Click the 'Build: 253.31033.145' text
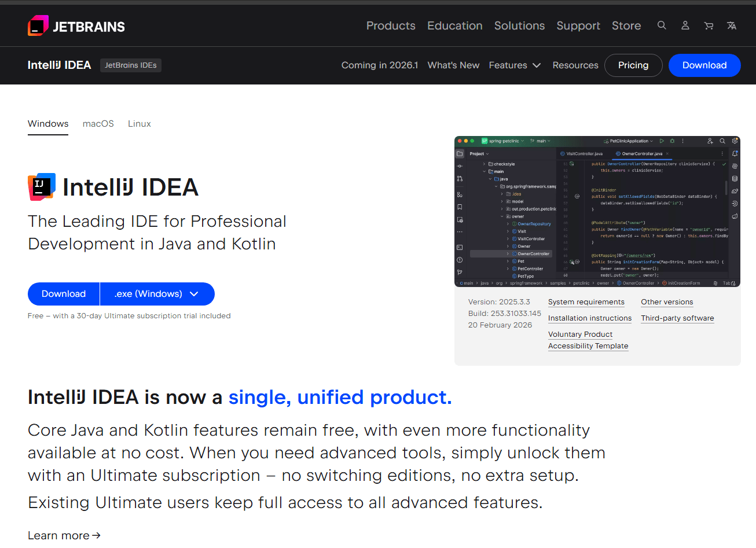 (x=505, y=314)
